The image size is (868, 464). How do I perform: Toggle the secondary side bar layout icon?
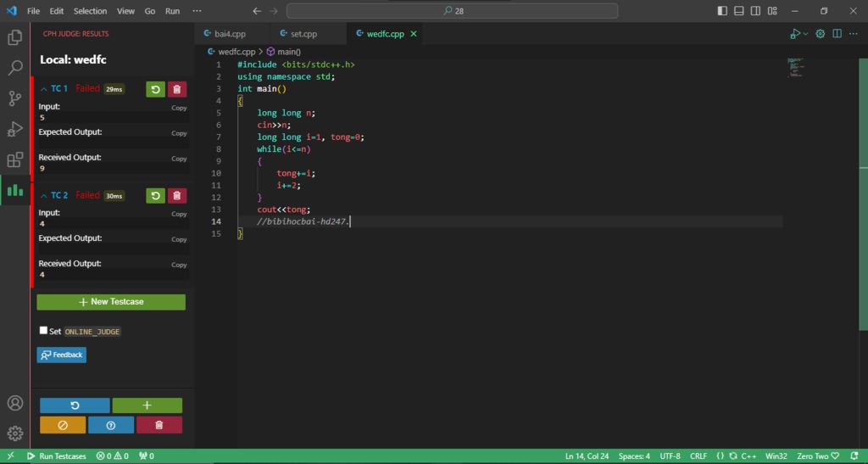[x=755, y=11]
